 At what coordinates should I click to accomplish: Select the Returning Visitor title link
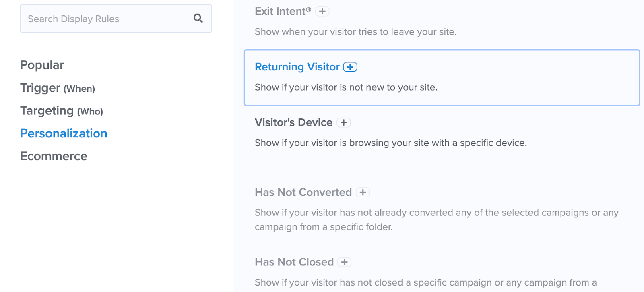tap(297, 67)
